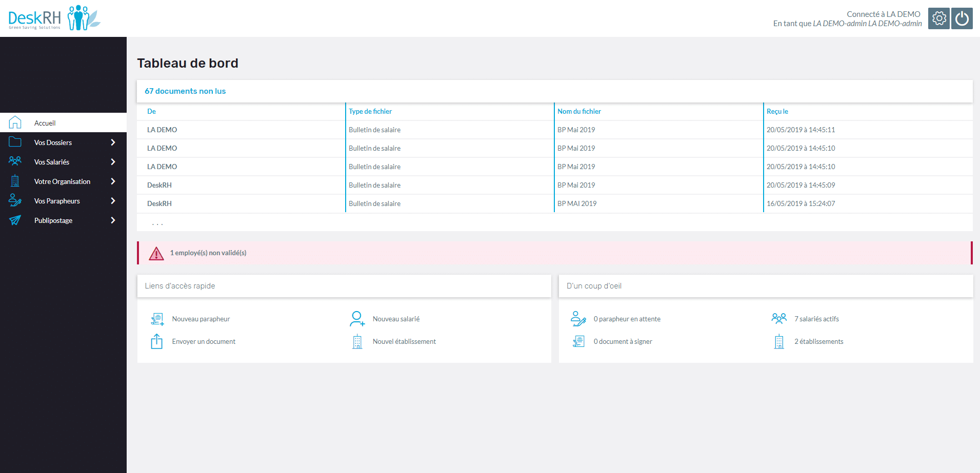Image resolution: width=980 pixels, height=473 pixels.
Task: Open the document received 16/05/2019 à 15:24:07
Action: pos(555,203)
